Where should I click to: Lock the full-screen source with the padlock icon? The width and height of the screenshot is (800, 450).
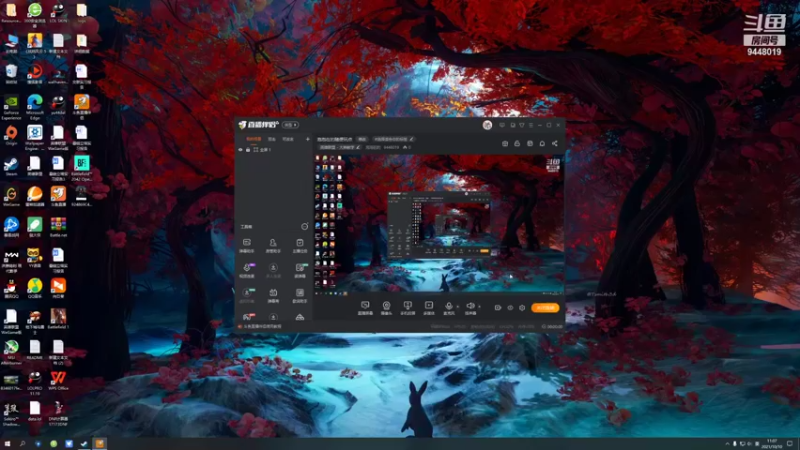coord(248,150)
